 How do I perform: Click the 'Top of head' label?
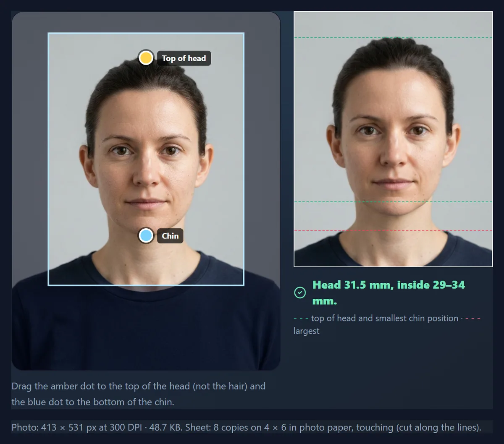click(184, 58)
